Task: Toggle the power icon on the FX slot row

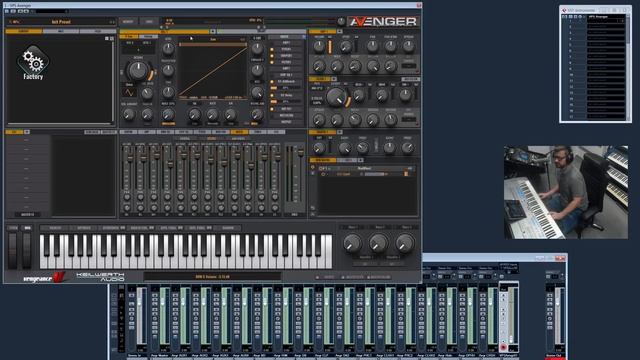Action: 323,174
